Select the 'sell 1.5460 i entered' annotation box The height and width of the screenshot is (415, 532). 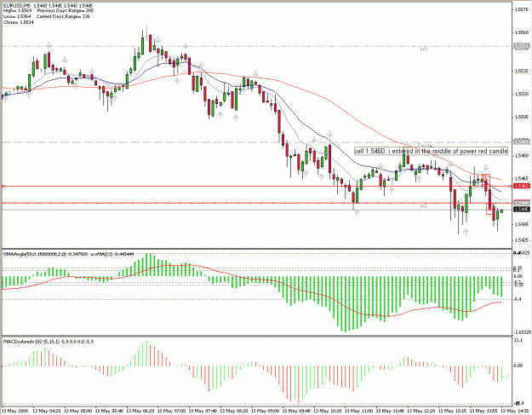[431, 151]
